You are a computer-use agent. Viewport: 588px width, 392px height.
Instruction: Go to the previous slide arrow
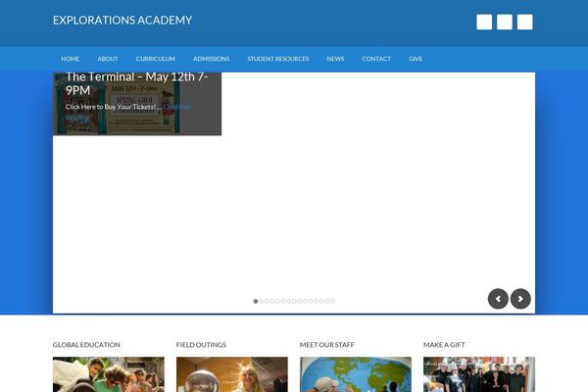coord(498,299)
